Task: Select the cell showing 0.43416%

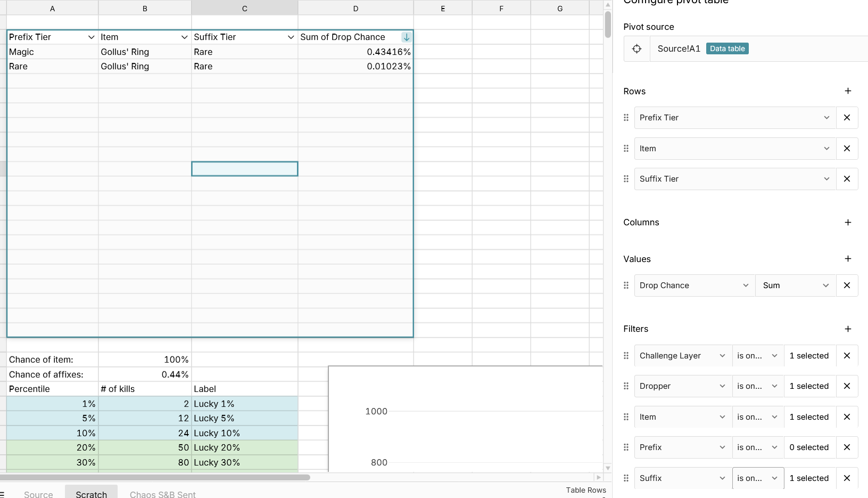Action: [356, 52]
